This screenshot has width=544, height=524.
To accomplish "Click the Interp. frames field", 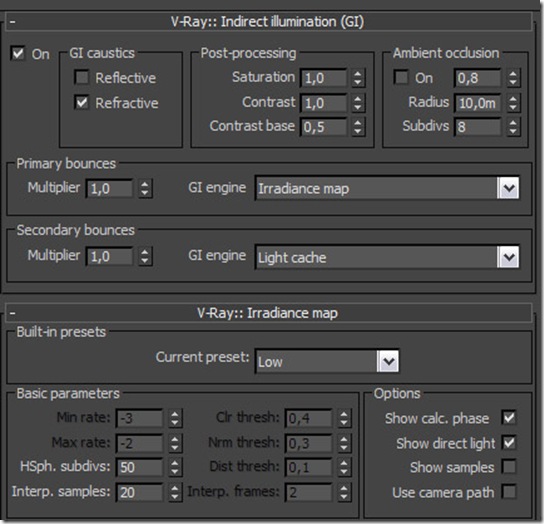I will (x=308, y=492).
